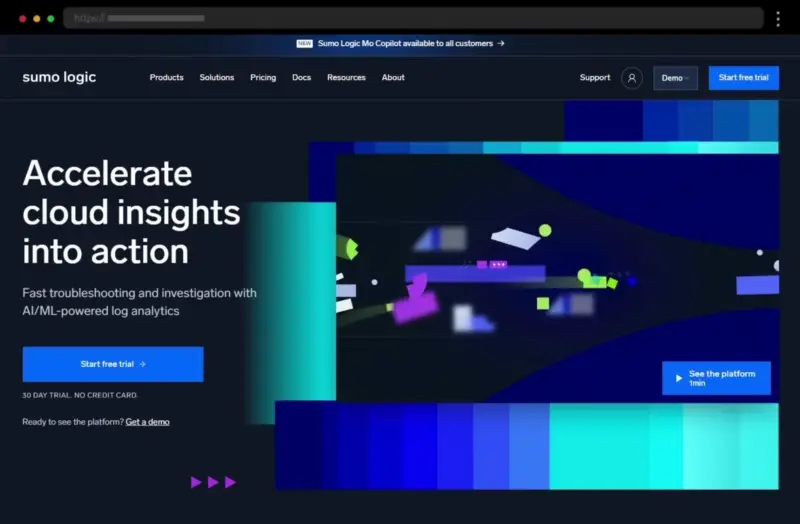
Task: Click the Support link
Action: pos(595,78)
